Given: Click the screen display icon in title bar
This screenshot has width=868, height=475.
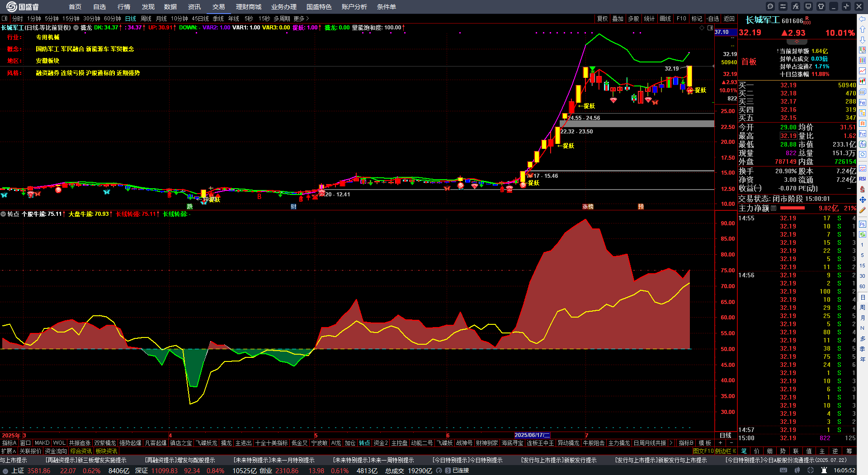Looking at the screenshot, I should 808,6.
